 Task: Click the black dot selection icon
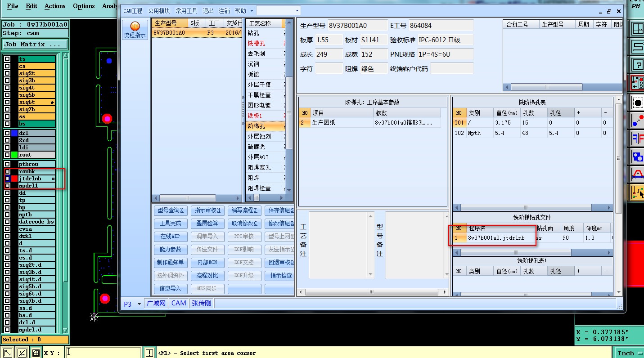pos(638,103)
